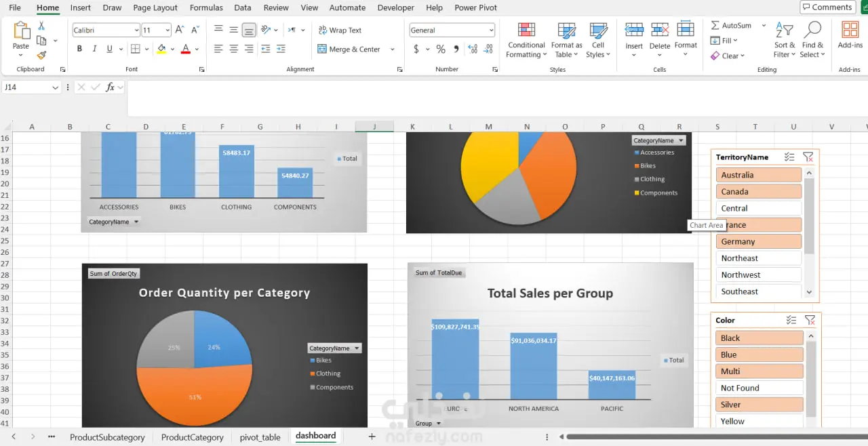Open the font size dropdown
The image size is (868, 446).
click(x=167, y=31)
